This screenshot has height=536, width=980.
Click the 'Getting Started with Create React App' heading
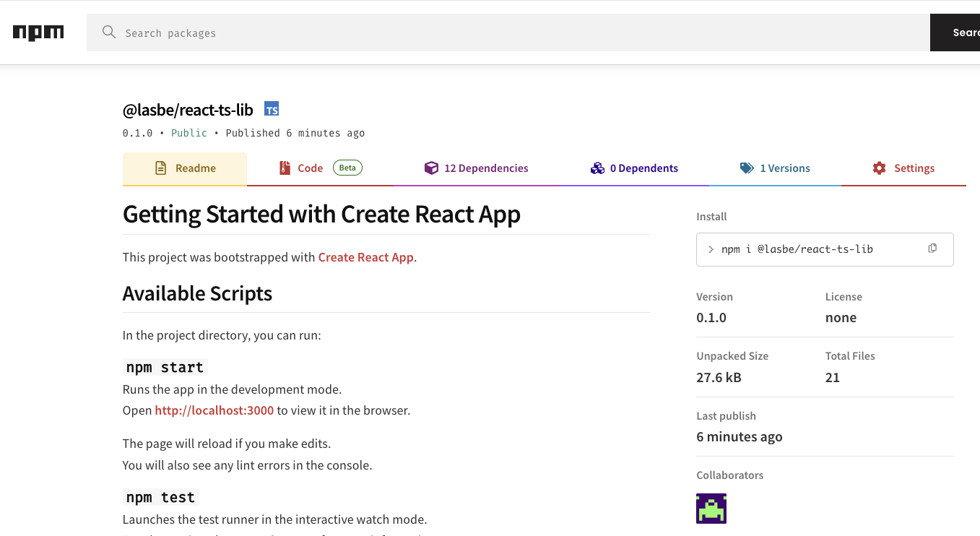point(321,215)
